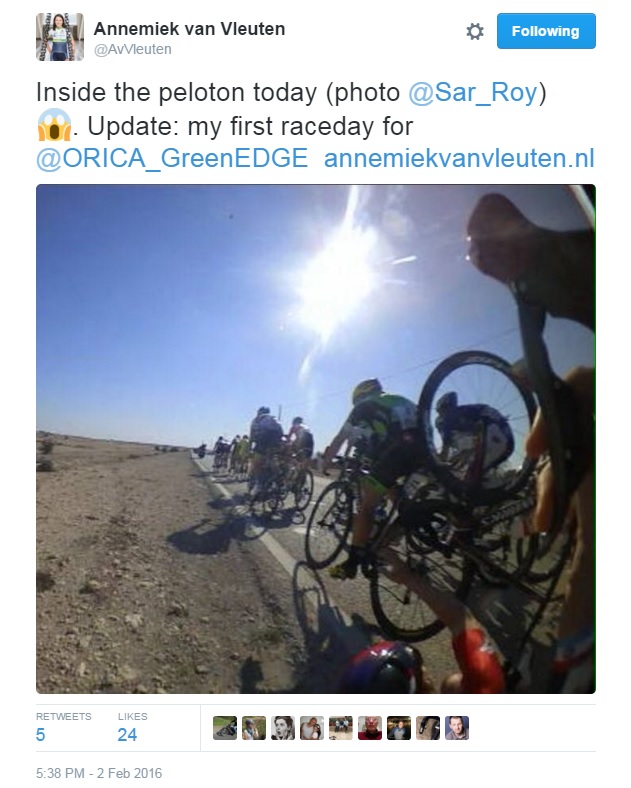The width and height of the screenshot is (631, 788).
Task: Open Annemiek van Vleuten's profile avatar
Action: pyautogui.click(x=60, y=37)
